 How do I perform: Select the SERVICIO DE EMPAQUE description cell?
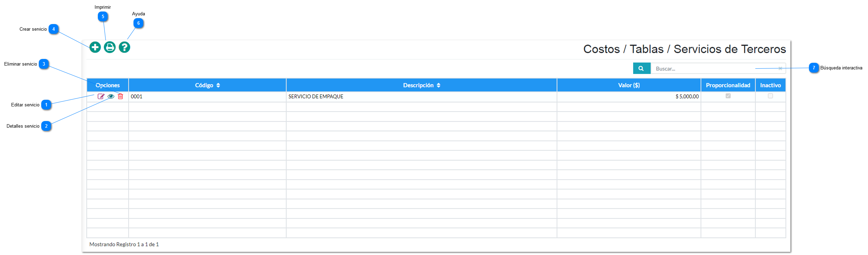pos(421,97)
